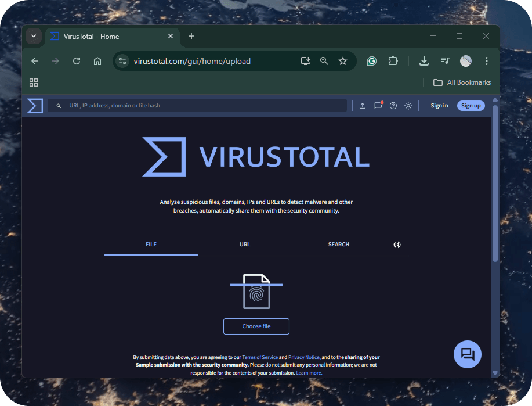Click the VirusTotal logo in the top-left corner

(x=34, y=106)
